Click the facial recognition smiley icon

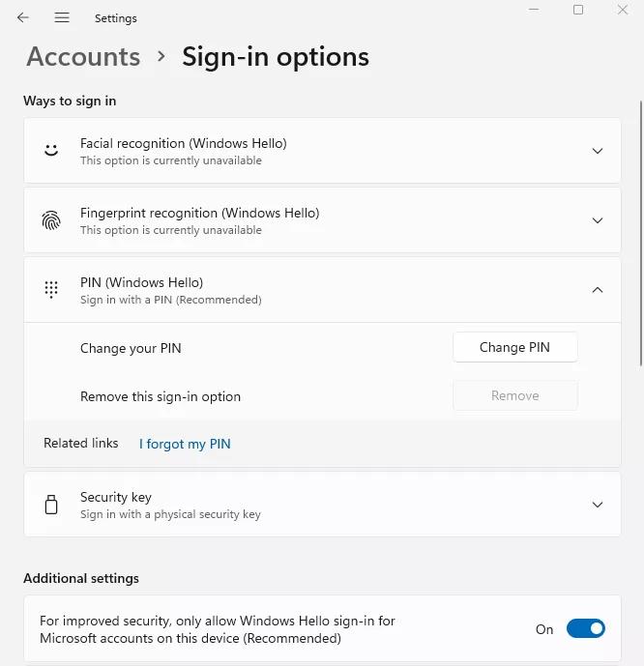pyautogui.click(x=51, y=151)
